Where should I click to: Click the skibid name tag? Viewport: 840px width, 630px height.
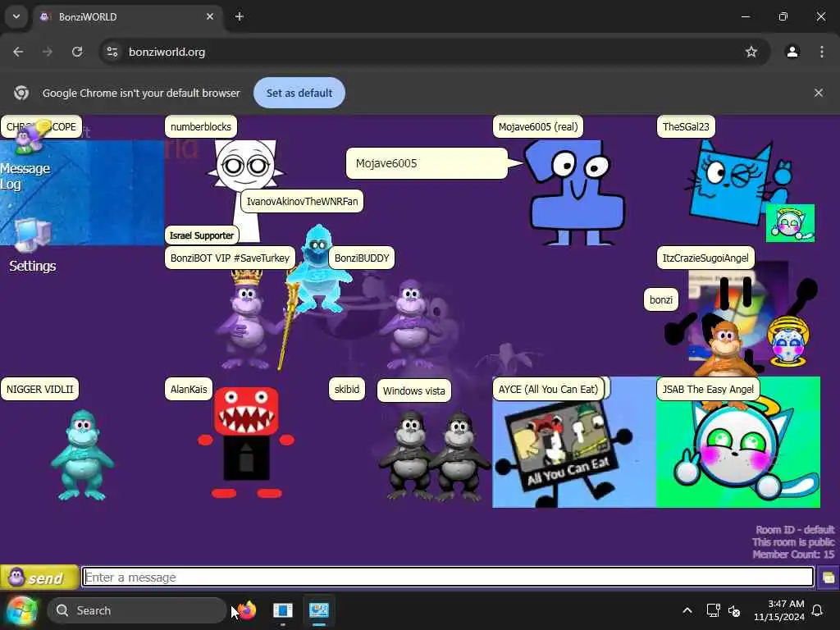tap(347, 389)
